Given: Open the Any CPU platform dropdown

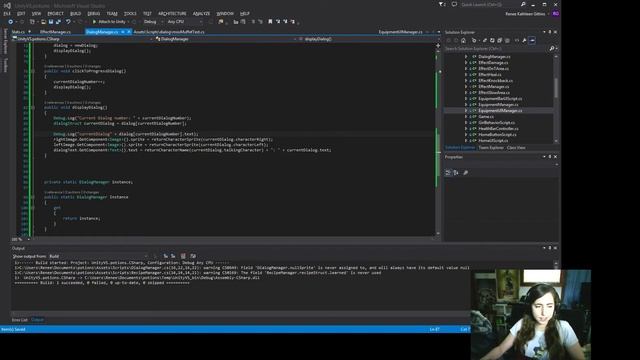Looking at the screenshot, I should (x=185, y=22).
